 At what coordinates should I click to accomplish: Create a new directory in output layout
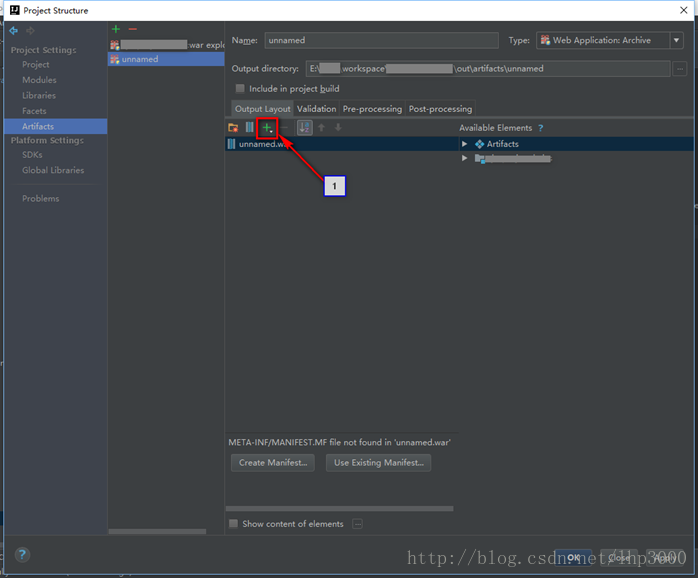(233, 128)
